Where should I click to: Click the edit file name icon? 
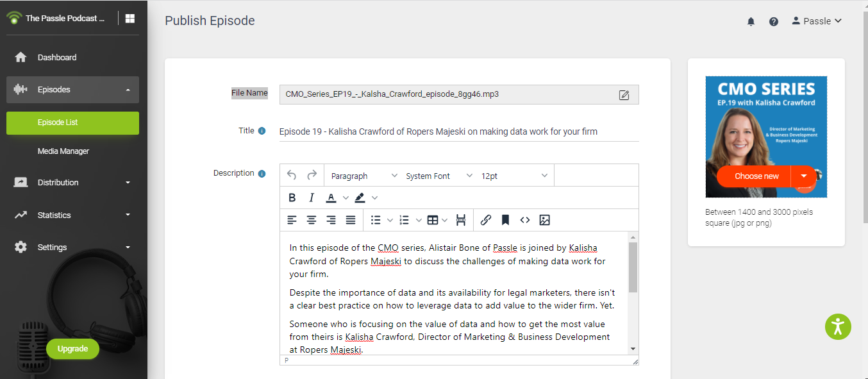pyautogui.click(x=624, y=95)
